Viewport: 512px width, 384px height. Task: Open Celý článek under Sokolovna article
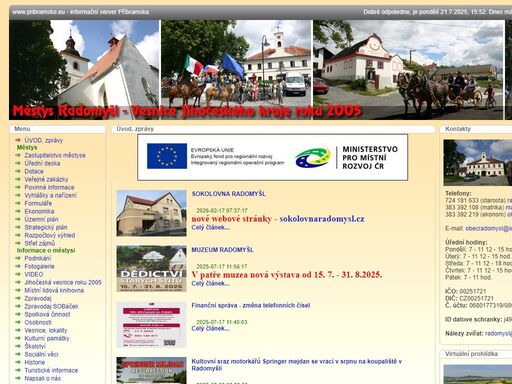[210, 227]
